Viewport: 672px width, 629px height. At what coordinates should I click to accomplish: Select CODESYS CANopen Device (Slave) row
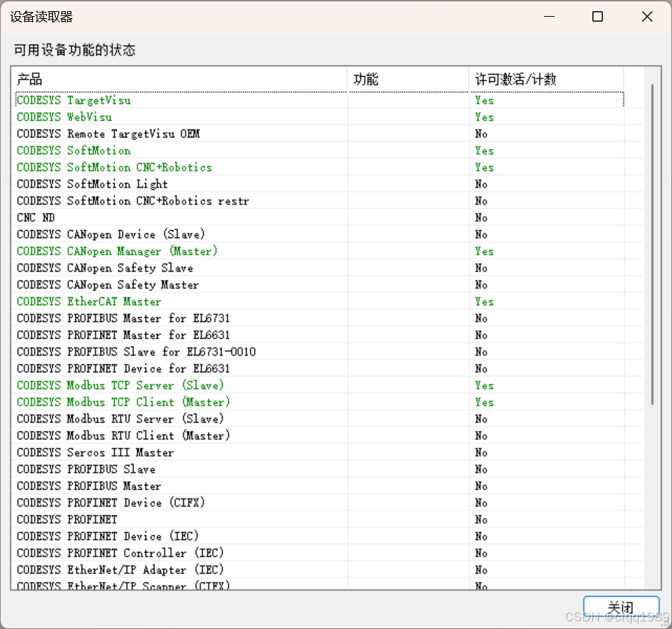pos(320,234)
